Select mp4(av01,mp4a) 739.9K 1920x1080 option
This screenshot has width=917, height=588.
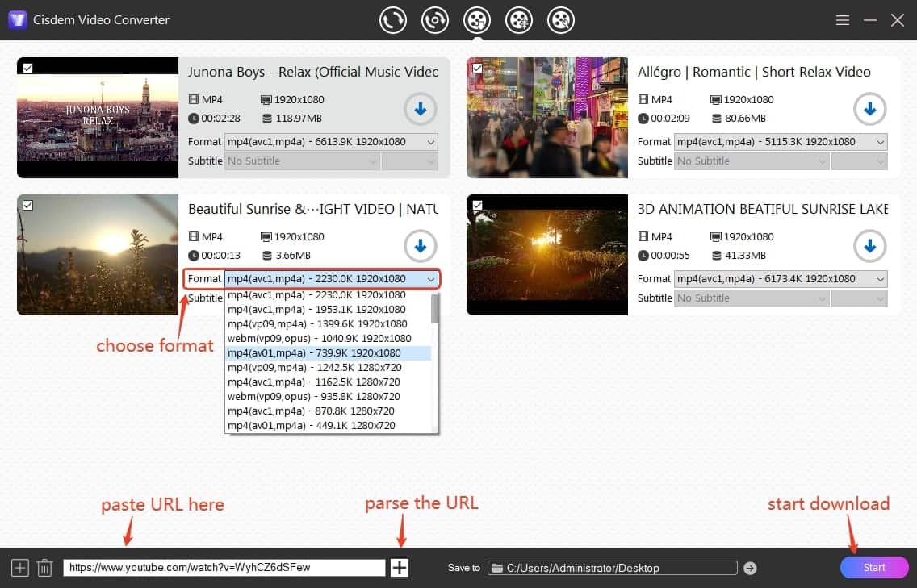[328, 353]
